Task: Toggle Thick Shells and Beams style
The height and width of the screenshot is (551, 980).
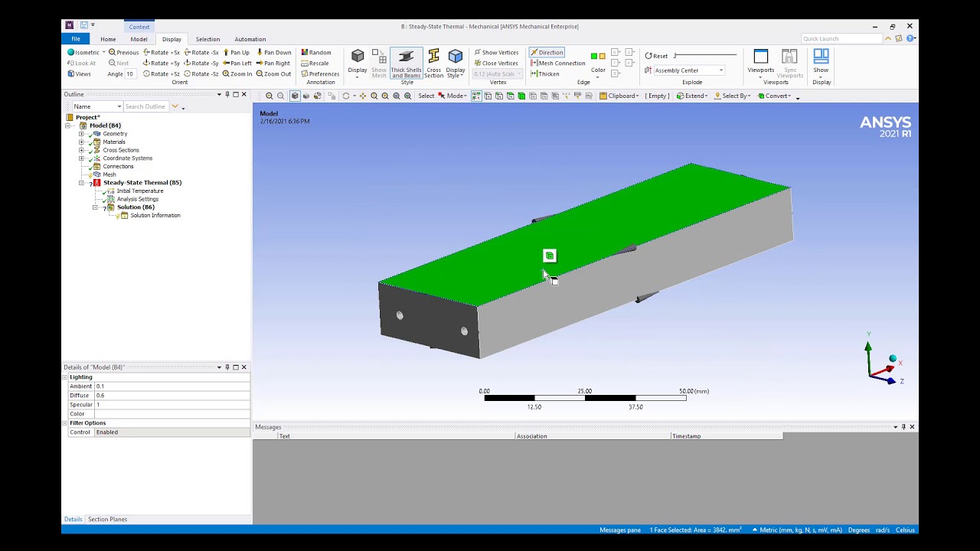Action: [x=406, y=64]
